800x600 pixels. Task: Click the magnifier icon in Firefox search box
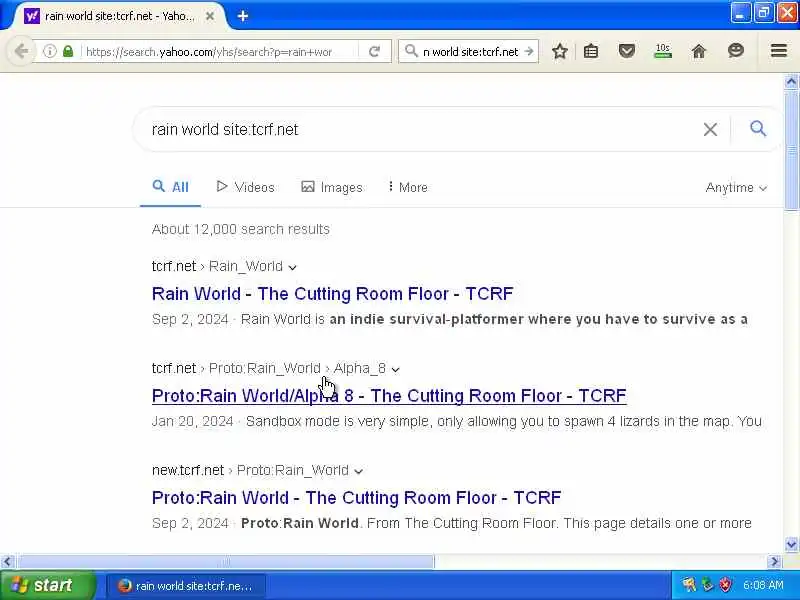coord(411,51)
